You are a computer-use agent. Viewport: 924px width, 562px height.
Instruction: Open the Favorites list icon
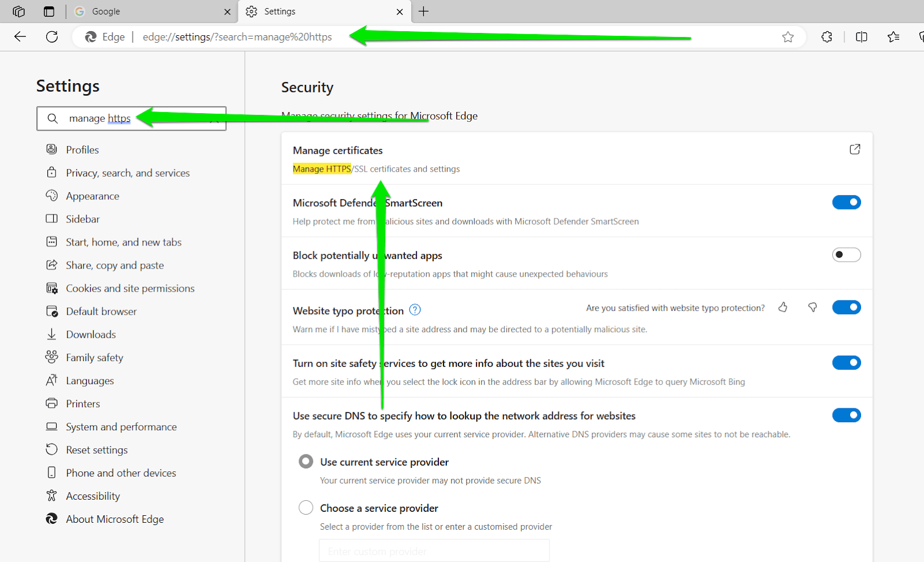point(893,37)
